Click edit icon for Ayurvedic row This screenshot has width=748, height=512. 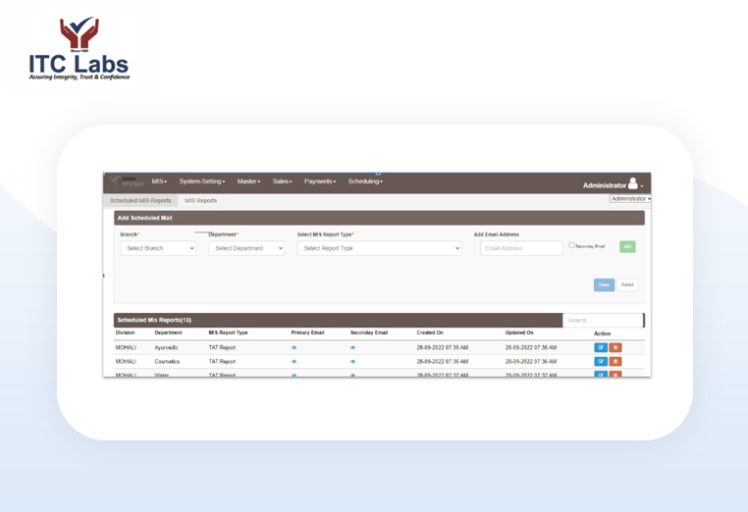coord(601,347)
